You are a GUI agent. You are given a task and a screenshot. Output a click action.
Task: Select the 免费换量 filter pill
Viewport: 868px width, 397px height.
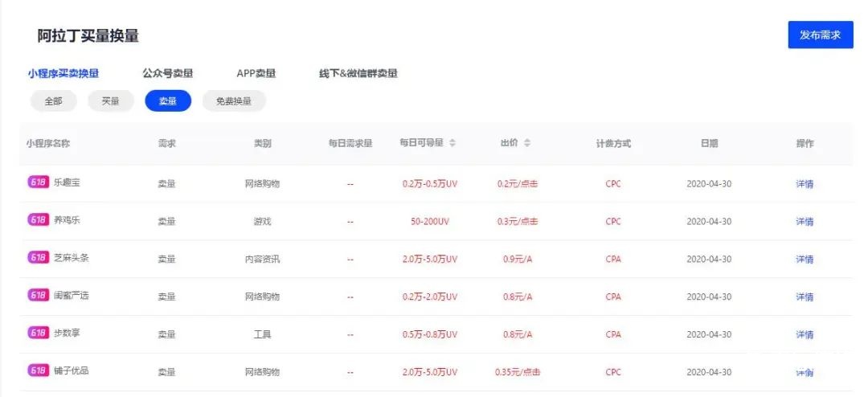[x=234, y=101]
